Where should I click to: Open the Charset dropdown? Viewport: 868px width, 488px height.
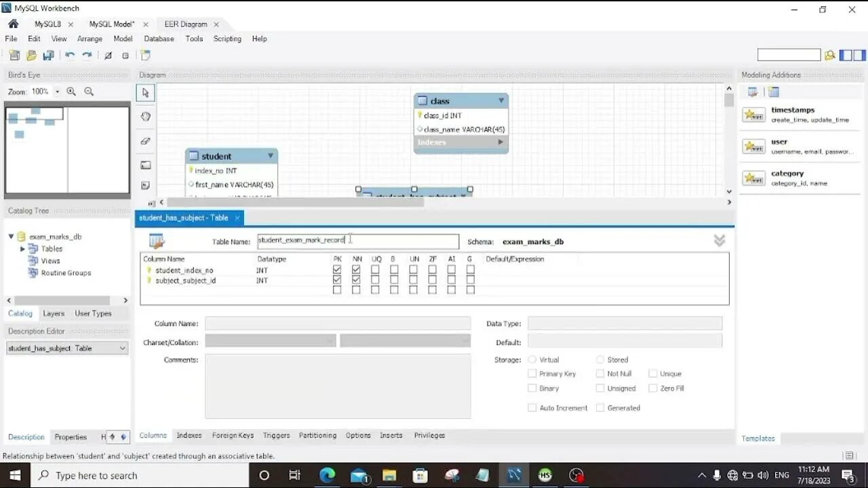tap(271, 341)
